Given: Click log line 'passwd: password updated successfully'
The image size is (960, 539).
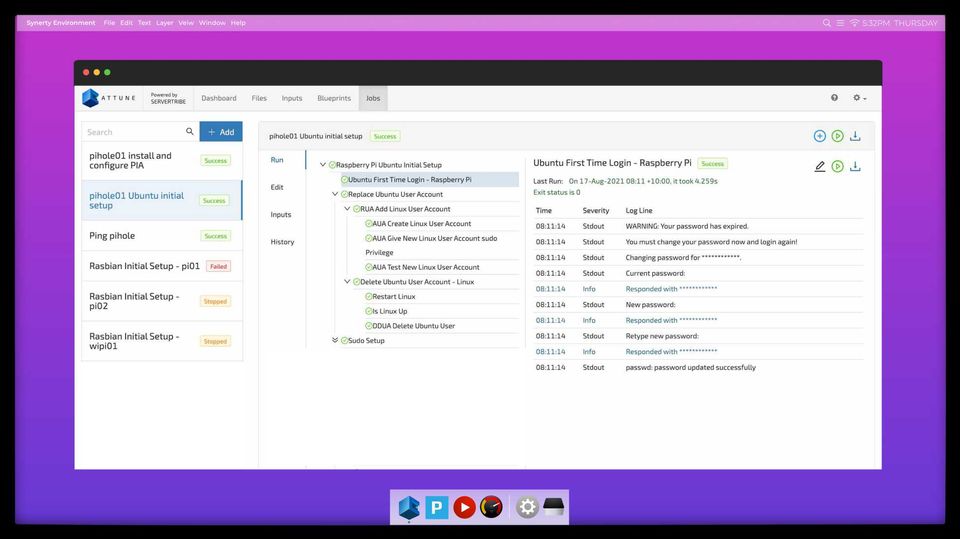Looking at the screenshot, I should pos(691,368).
